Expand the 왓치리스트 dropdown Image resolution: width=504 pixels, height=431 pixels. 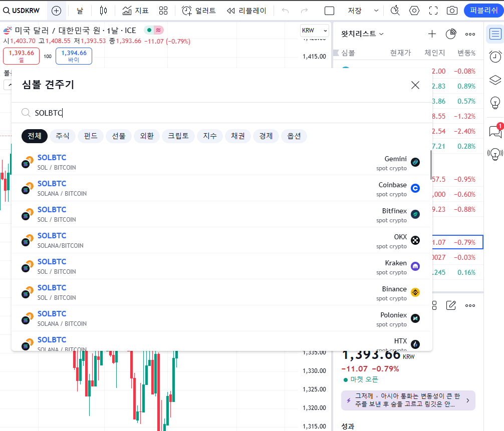click(362, 34)
